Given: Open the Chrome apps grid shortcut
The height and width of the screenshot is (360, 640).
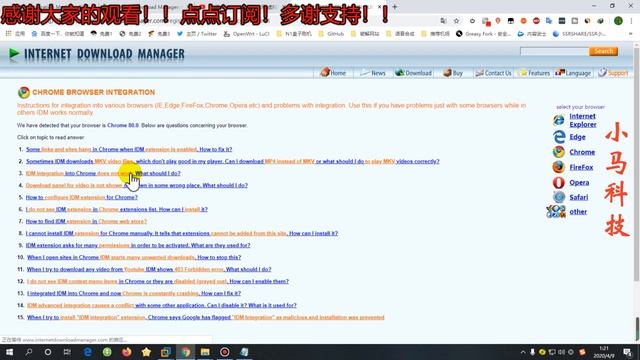Looking at the screenshot, I should (16, 34).
